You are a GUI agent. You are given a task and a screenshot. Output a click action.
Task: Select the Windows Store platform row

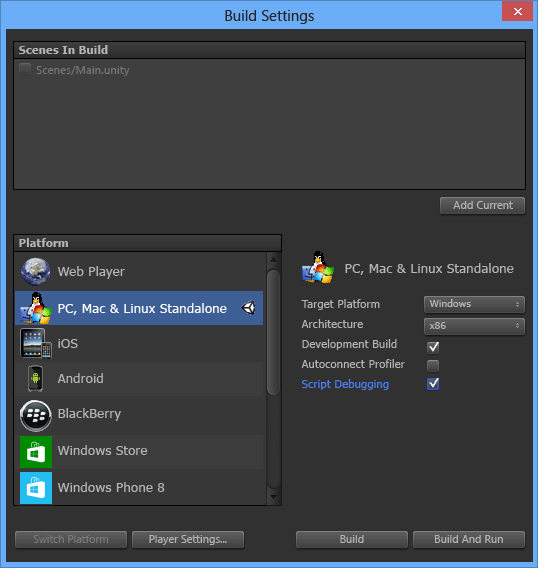[139, 452]
